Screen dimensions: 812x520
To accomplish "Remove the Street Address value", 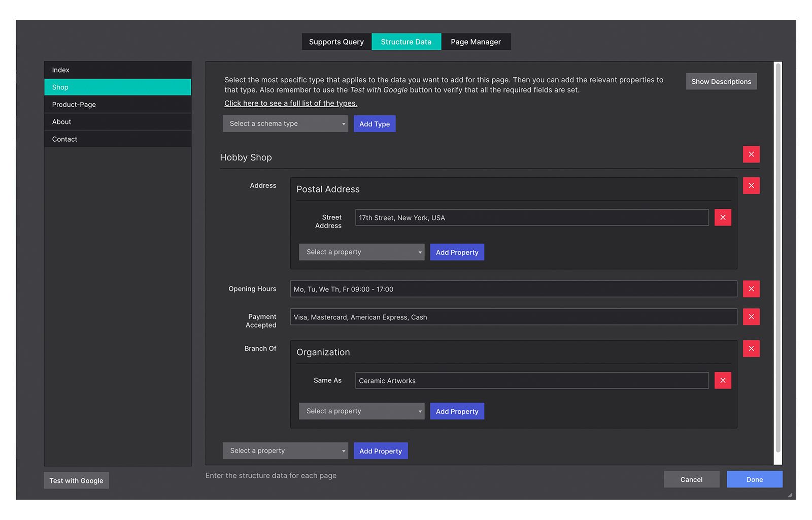I will pyautogui.click(x=723, y=217).
